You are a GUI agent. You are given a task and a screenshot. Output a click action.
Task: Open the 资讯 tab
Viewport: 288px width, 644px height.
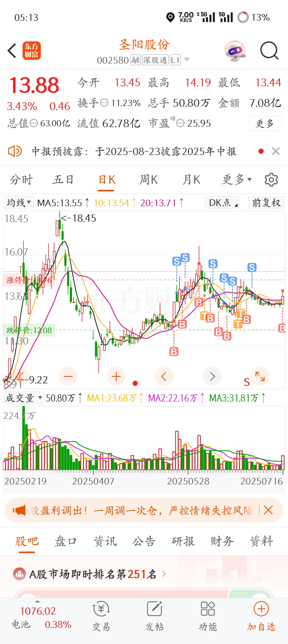pos(105,541)
